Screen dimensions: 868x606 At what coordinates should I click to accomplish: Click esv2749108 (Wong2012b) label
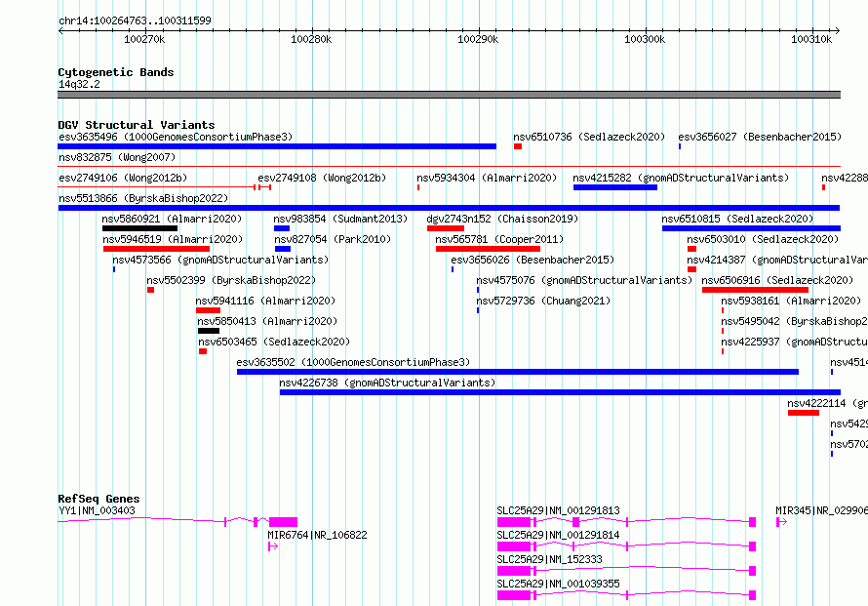[x=322, y=178]
